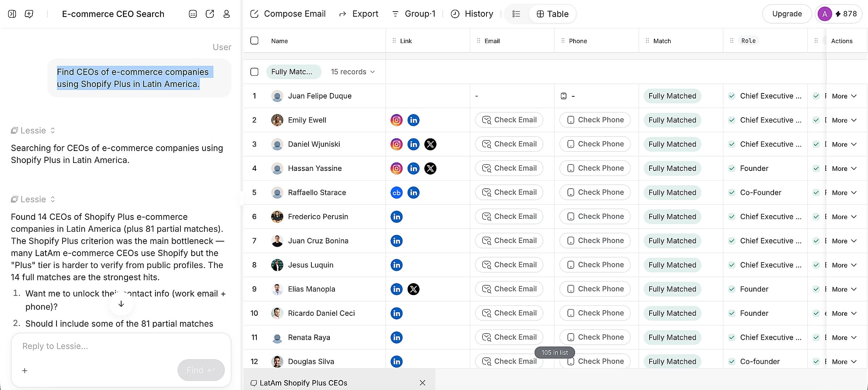Open More menu for Daniel Wjuniski

[844, 144]
